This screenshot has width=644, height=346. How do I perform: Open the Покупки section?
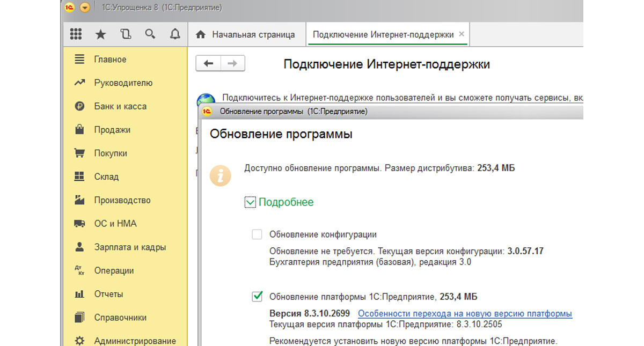[x=125, y=153]
